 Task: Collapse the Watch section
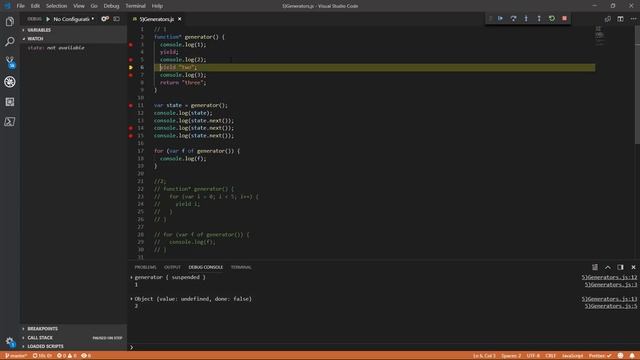pyautogui.click(x=73, y=39)
